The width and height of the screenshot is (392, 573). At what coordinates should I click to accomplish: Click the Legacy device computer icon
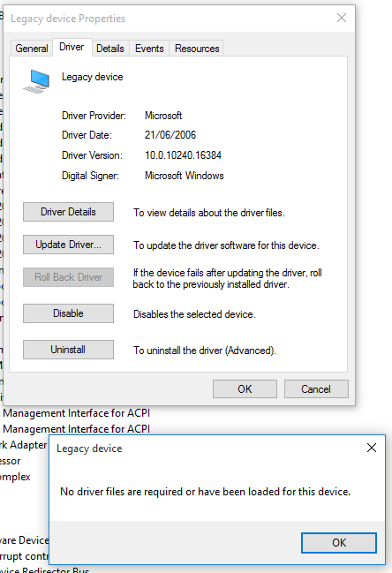[36, 81]
